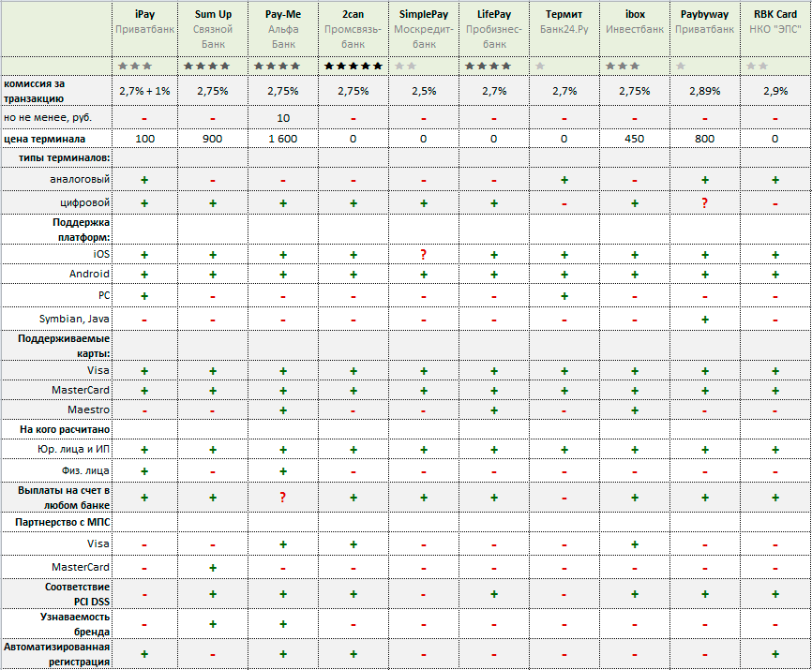Select the '2,7% + 1%' commission cell
This screenshot has height=670, width=812.
(x=144, y=91)
